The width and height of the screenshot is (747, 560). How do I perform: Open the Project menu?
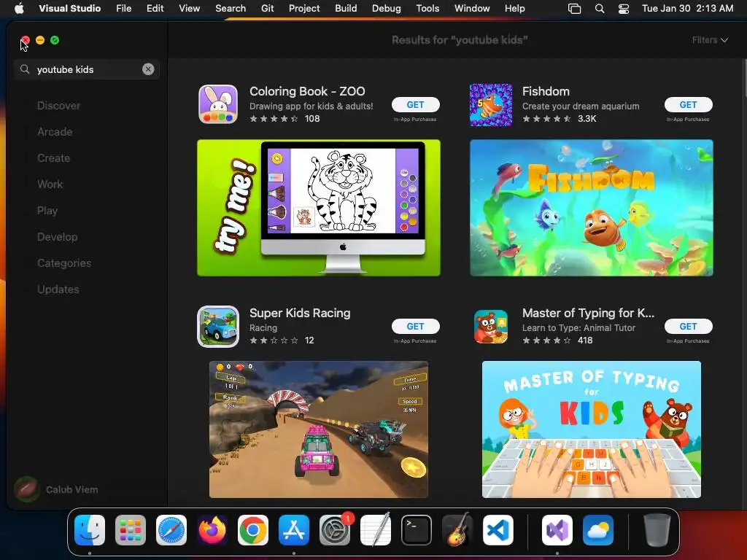tap(304, 8)
